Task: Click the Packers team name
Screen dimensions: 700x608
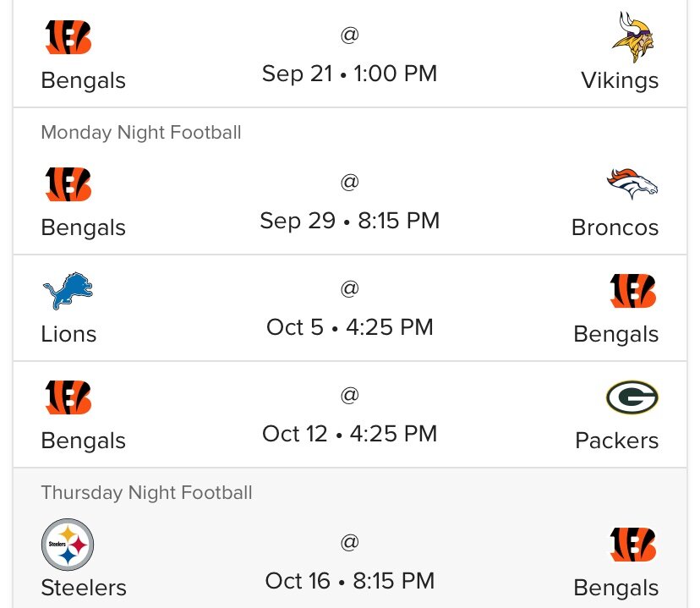Action: click(x=616, y=441)
